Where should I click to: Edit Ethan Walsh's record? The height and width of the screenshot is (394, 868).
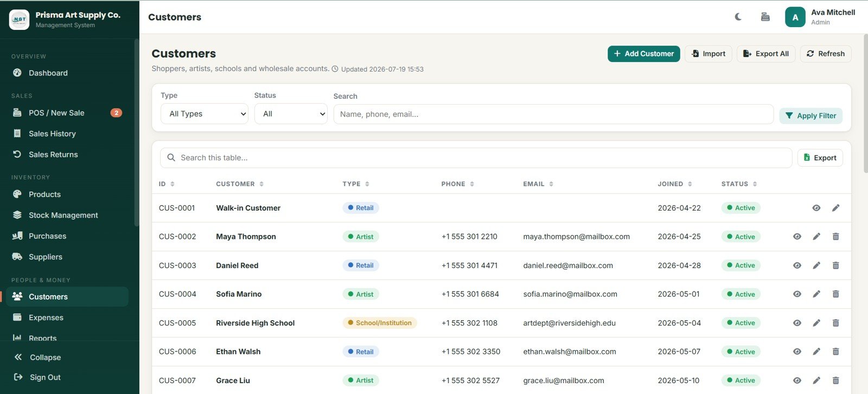coord(816,352)
